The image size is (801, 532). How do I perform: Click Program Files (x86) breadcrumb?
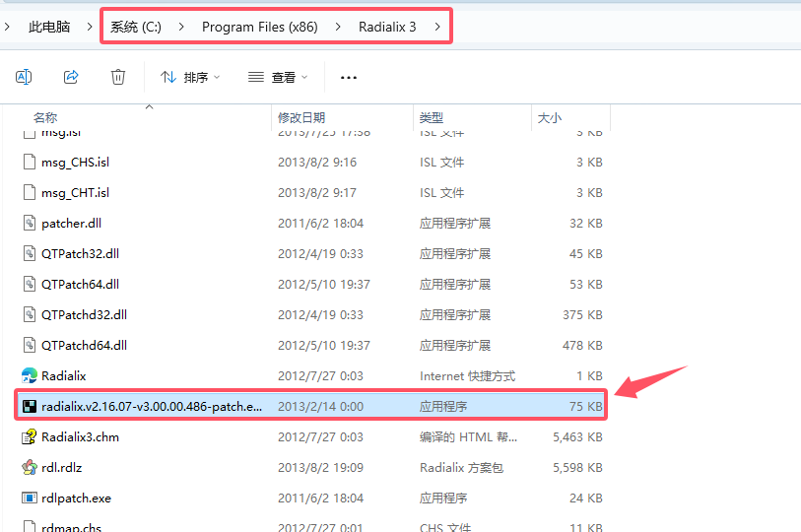point(259,27)
